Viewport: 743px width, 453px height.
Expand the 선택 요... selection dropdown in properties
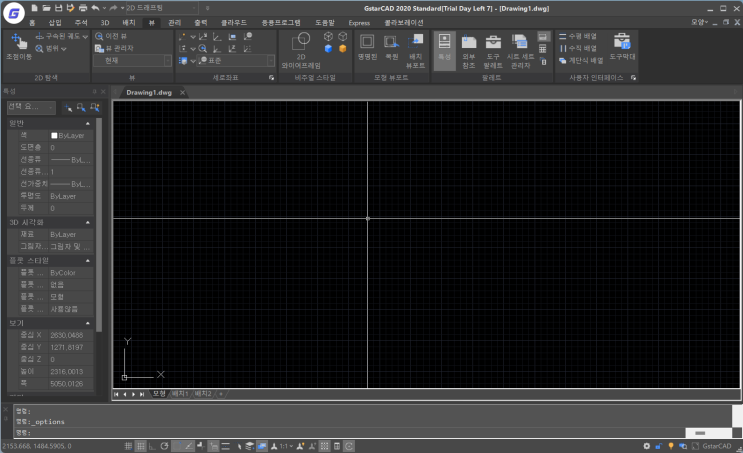point(31,107)
